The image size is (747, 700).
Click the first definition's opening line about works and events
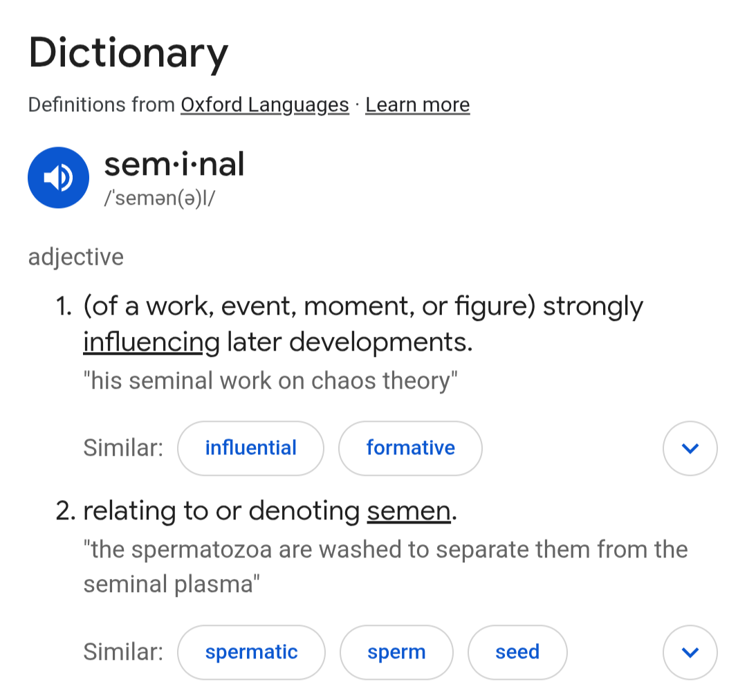[363, 306]
